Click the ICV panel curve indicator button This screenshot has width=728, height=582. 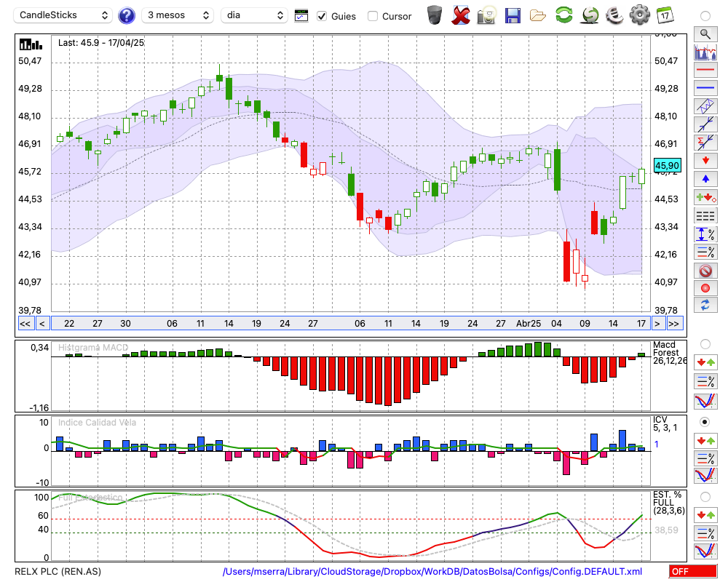pyautogui.click(x=705, y=477)
